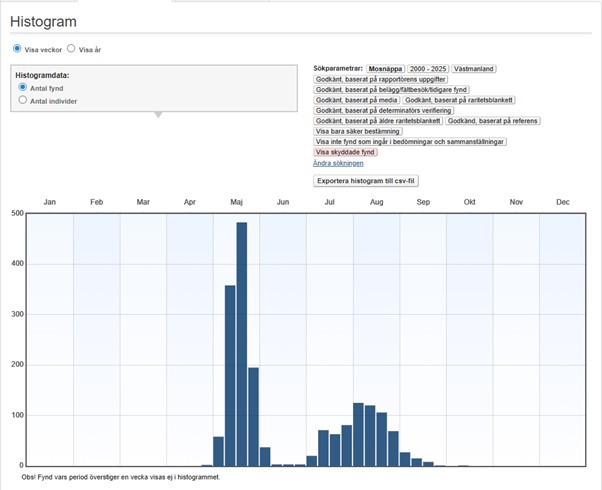
Task: Click the Aug month label above the chart
Action: point(376,202)
